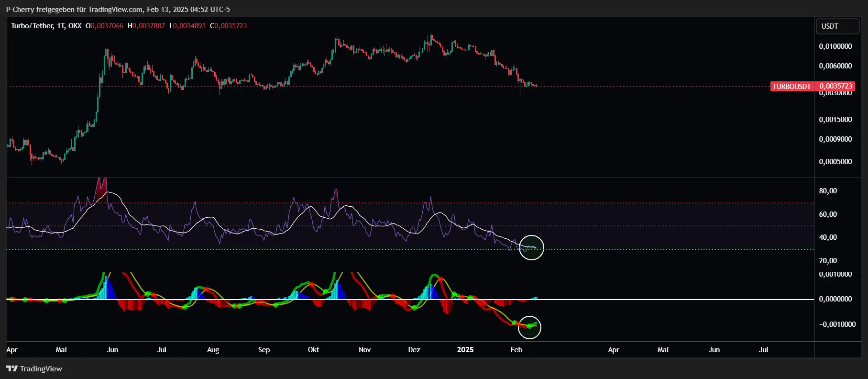Click price axis label 0,0100000

tap(835, 46)
